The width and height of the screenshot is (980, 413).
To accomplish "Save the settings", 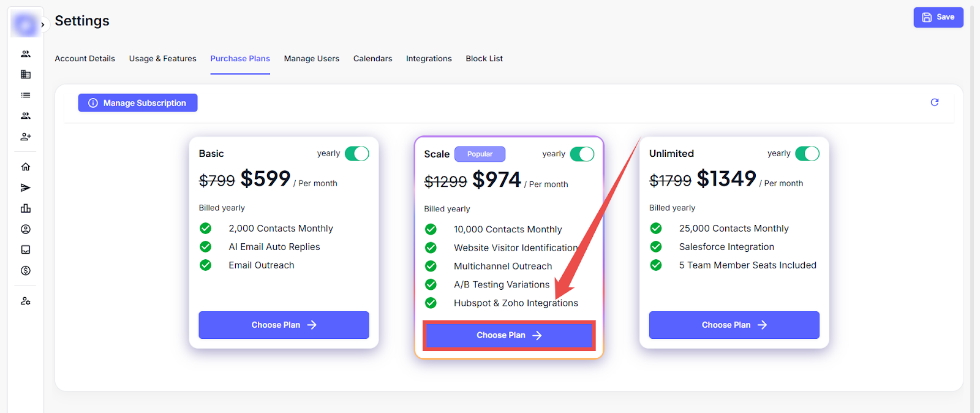I will coord(938,17).
